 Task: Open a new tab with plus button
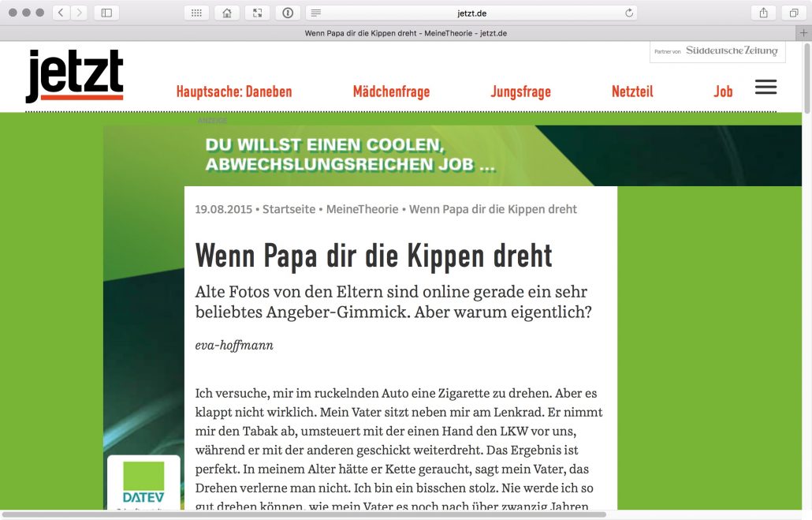(803, 33)
